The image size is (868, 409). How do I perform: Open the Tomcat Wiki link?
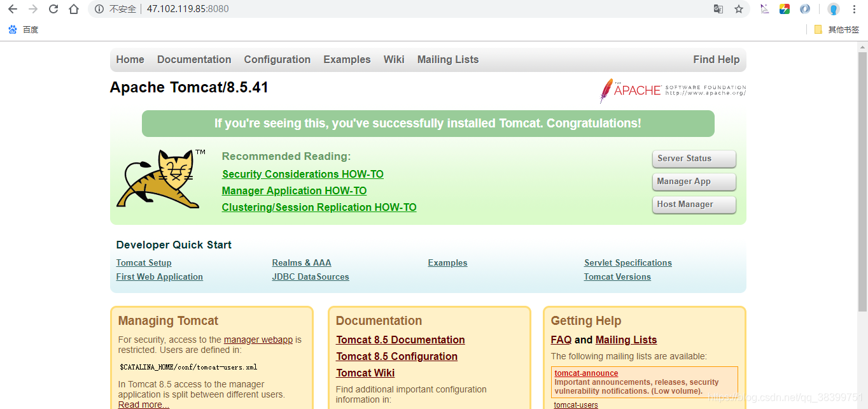[x=365, y=373]
